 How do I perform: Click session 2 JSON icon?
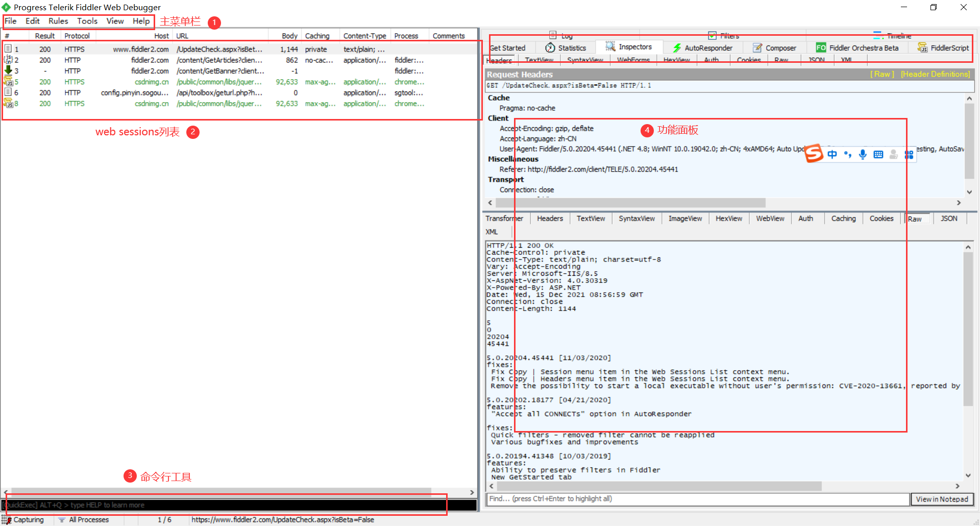pyautogui.click(x=8, y=59)
